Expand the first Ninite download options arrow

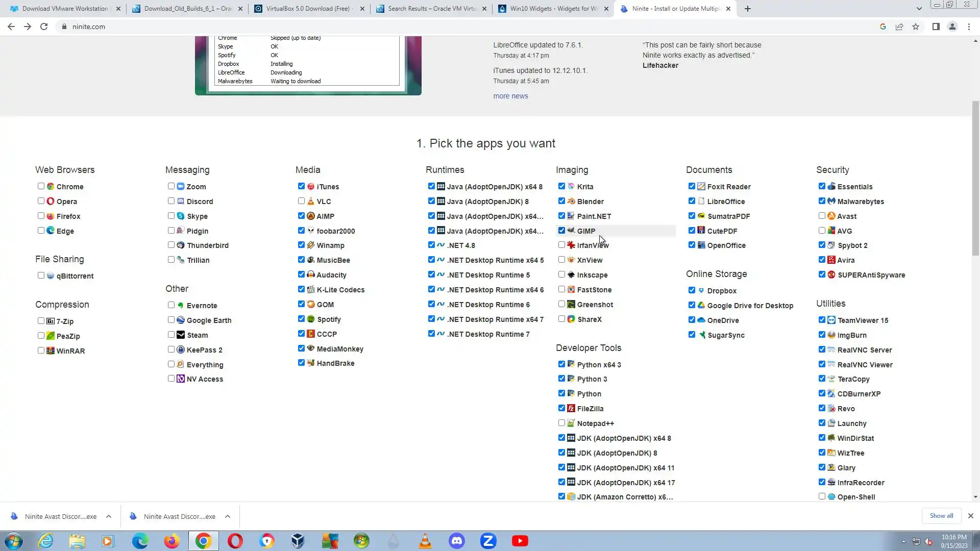(109, 516)
